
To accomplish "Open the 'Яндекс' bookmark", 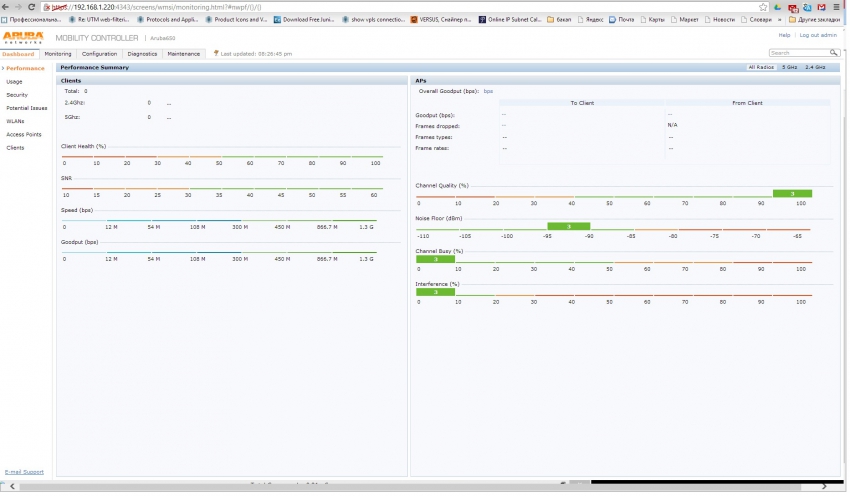I will [592, 20].
